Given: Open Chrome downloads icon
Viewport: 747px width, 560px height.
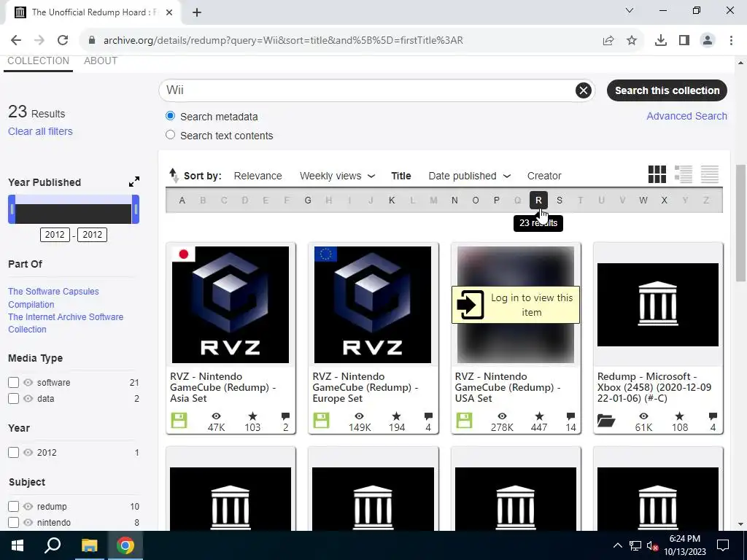Looking at the screenshot, I should click(660, 40).
